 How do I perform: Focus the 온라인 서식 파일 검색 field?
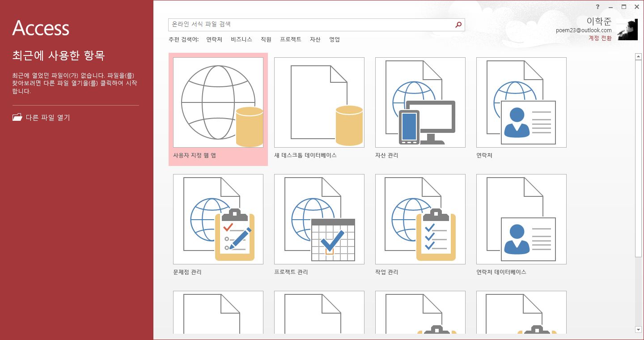[317, 25]
